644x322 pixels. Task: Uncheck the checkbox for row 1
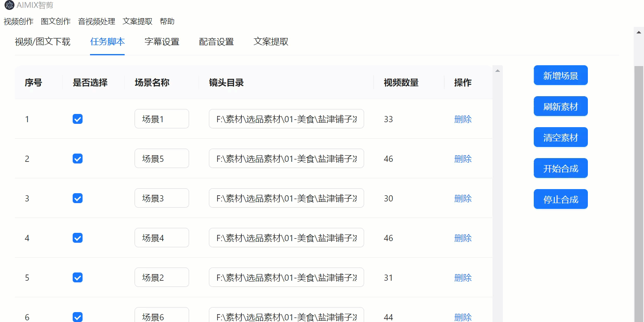(78, 119)
